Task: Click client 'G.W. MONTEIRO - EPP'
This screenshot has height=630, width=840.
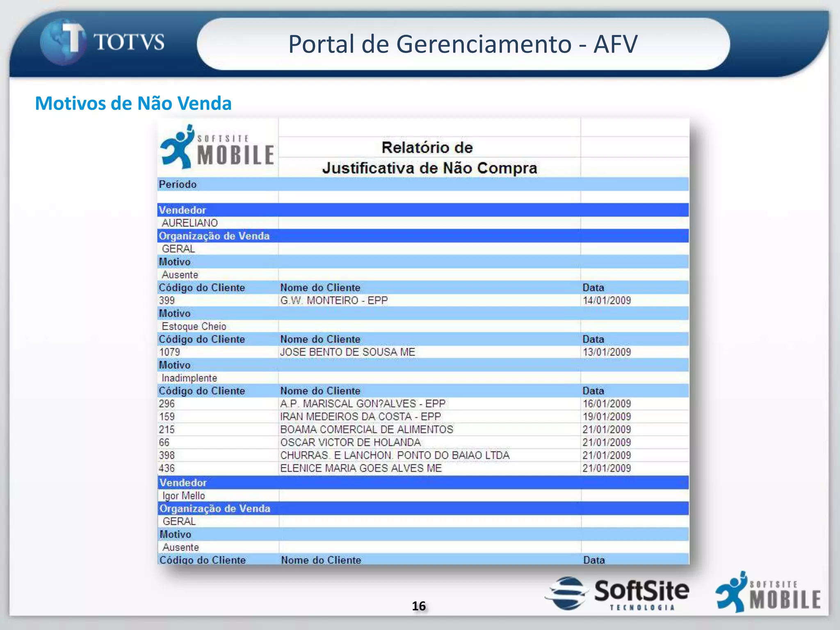Action: 334,300
